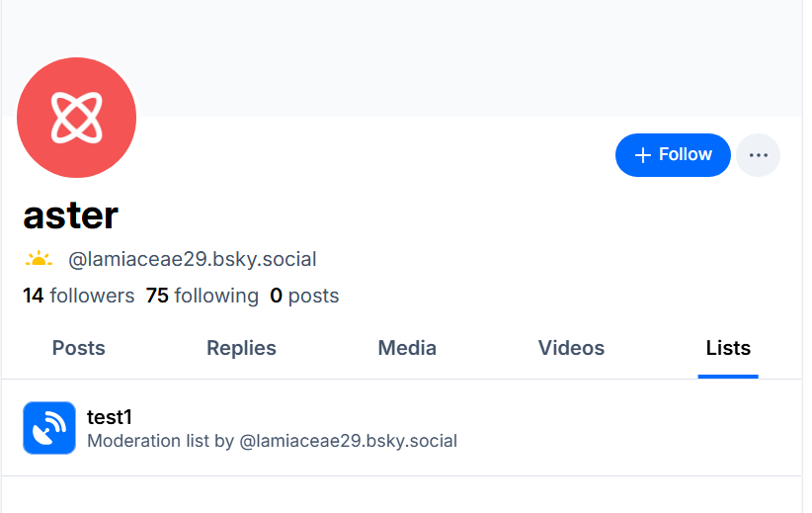This screenshot has width=812, height=513.
Task: Select the Videos tab
Action: pyautogui.click(x=571, y=348)
